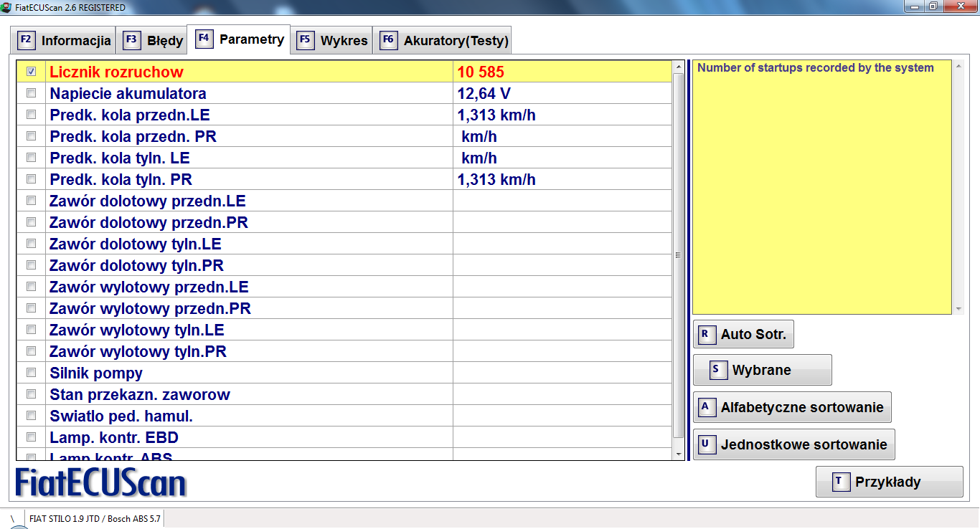Screen dimensions: 980x529
Task: Check the Napiecie akumulatora checkbox
Action: (x=31, y=93)
